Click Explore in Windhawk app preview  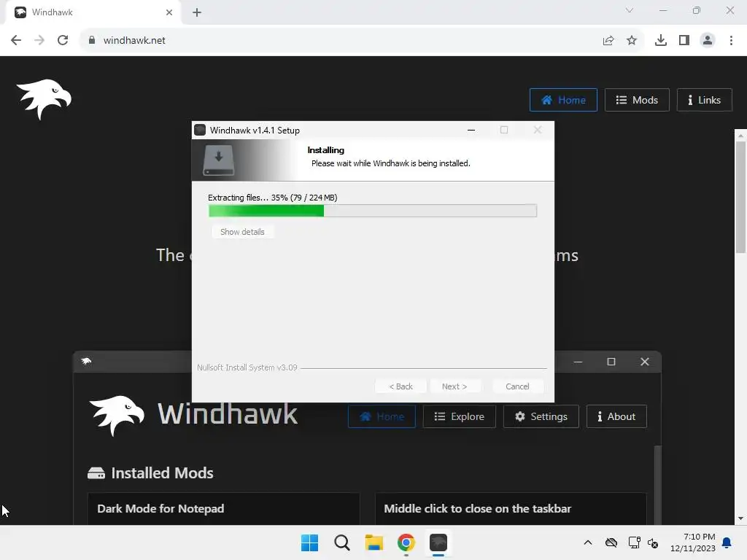click(x=460, y=416)
